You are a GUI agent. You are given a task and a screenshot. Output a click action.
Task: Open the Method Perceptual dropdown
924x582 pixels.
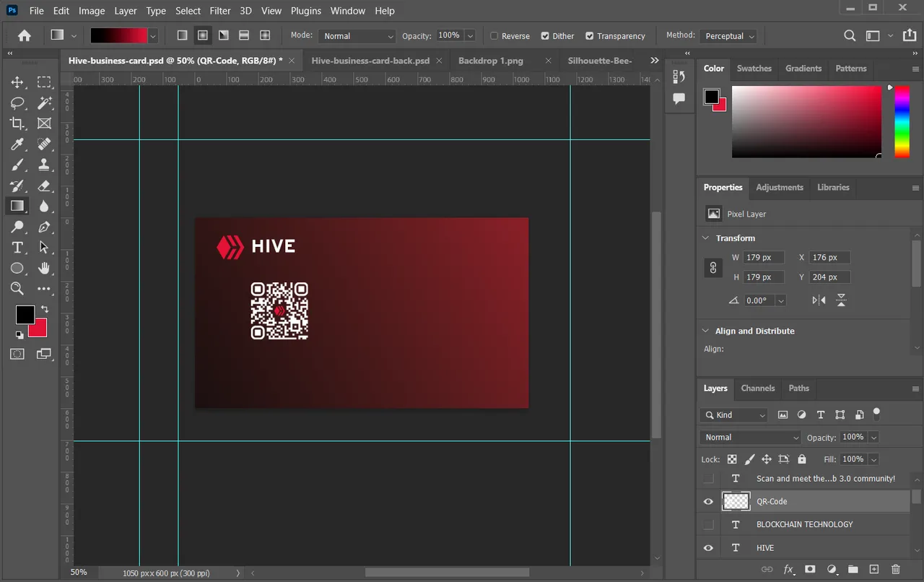(728, 36)
